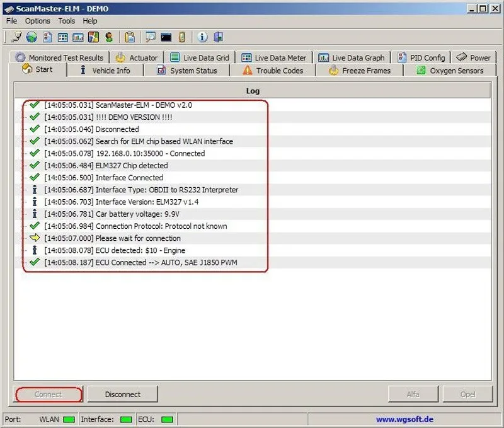Click the Connect plug icon

(16, 37)
